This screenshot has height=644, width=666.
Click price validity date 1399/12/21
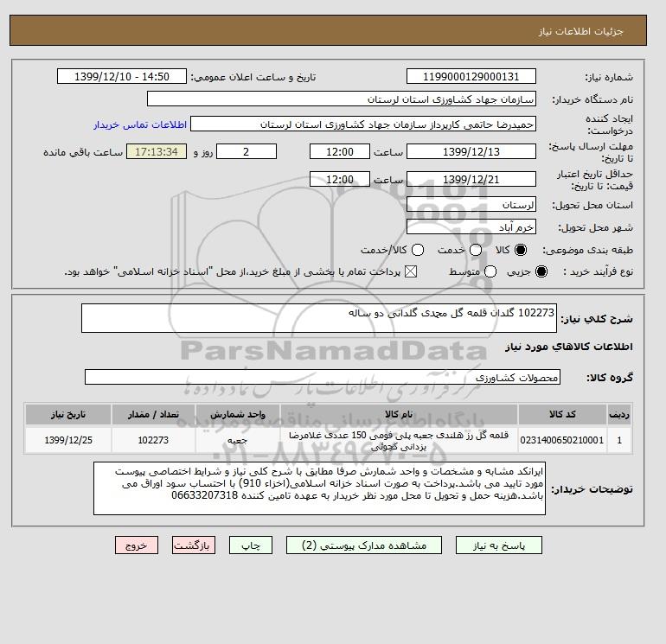471,179
